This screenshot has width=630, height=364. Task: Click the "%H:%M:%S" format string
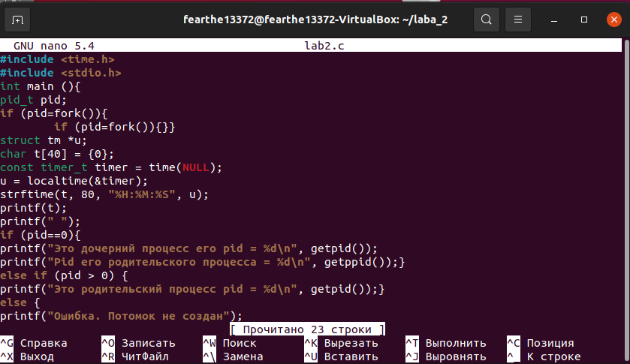click(142, 194)
